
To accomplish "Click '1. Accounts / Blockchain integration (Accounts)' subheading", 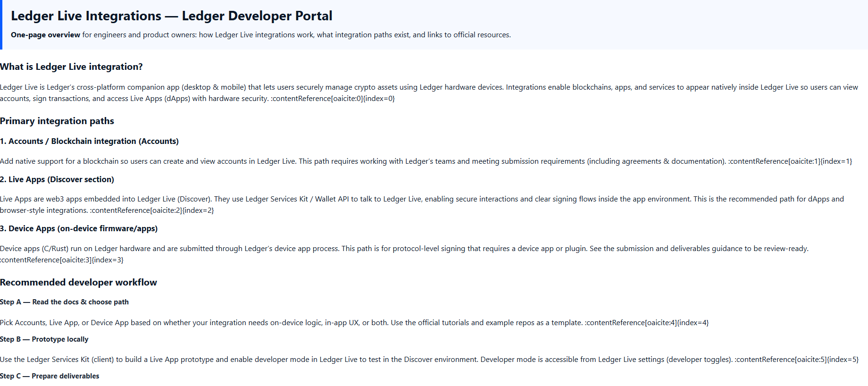I will pyautogui.click(x=89, y=141).
